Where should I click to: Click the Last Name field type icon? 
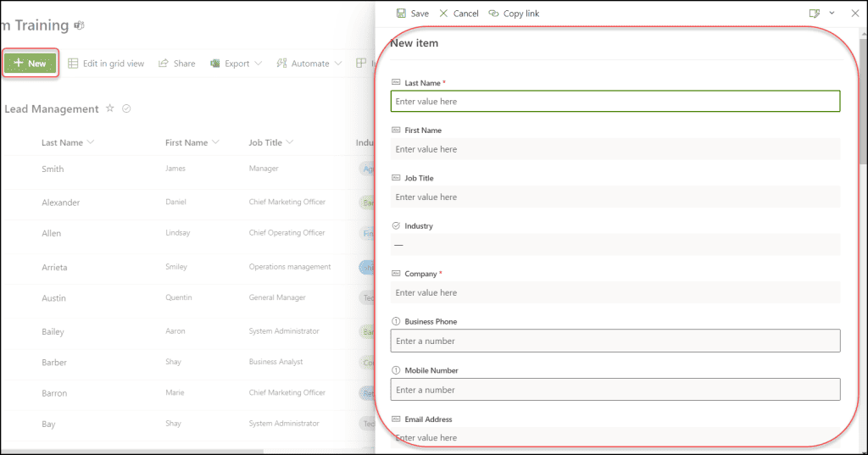pos(396,82)
